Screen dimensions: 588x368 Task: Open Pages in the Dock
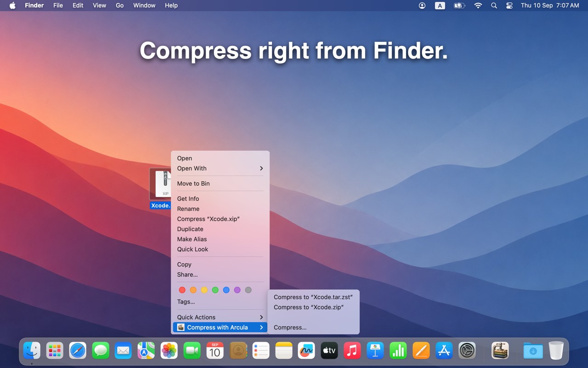[x=421, y=351]
